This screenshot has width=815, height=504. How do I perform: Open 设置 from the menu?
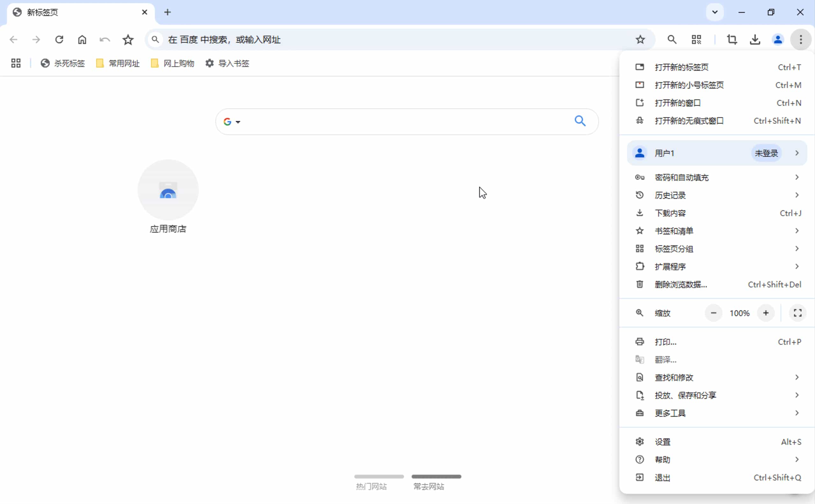pos(662,441)
